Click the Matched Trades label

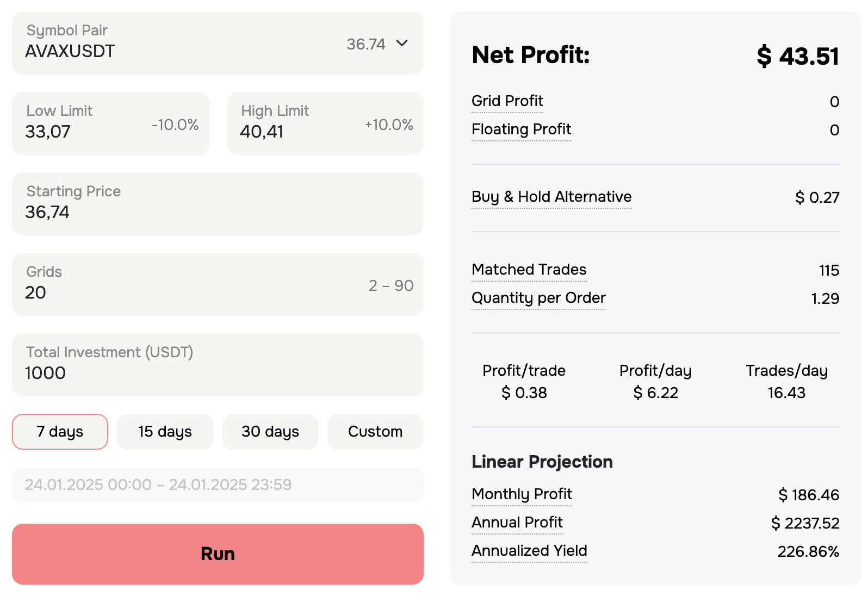pos(529,270)
